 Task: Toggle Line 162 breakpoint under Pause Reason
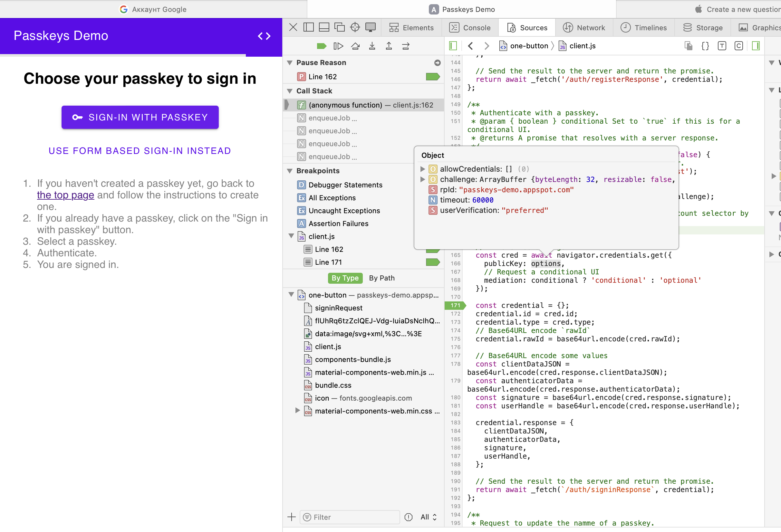[x=433, y=77]
